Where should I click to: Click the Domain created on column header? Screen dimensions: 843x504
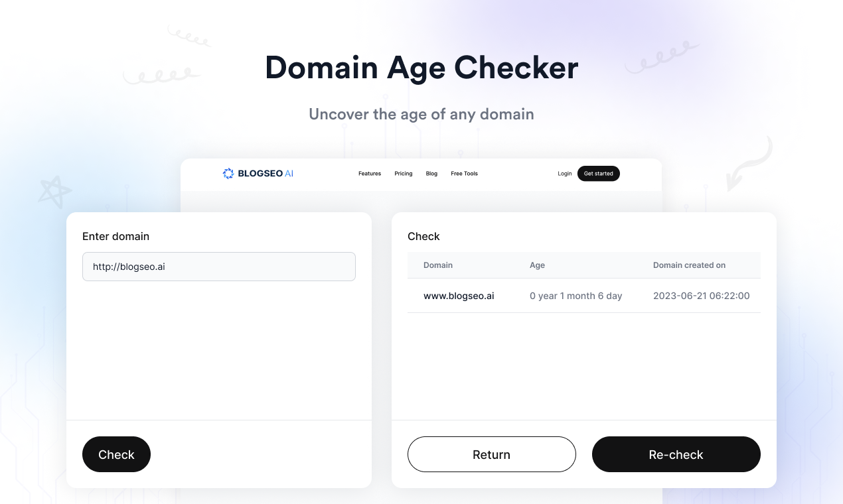coord(689,265)
